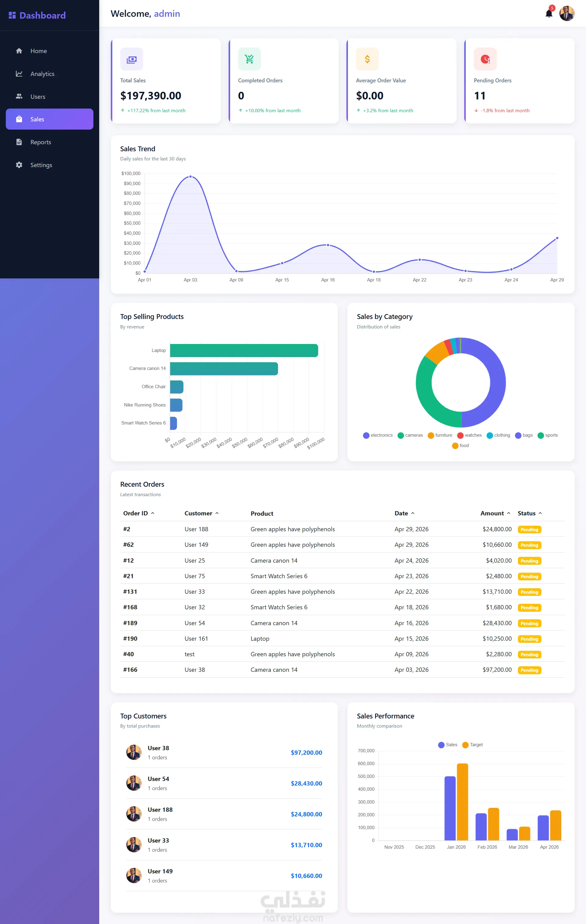586x924 pixels.
Task: Open Users in sidebar
Action: 49,96
